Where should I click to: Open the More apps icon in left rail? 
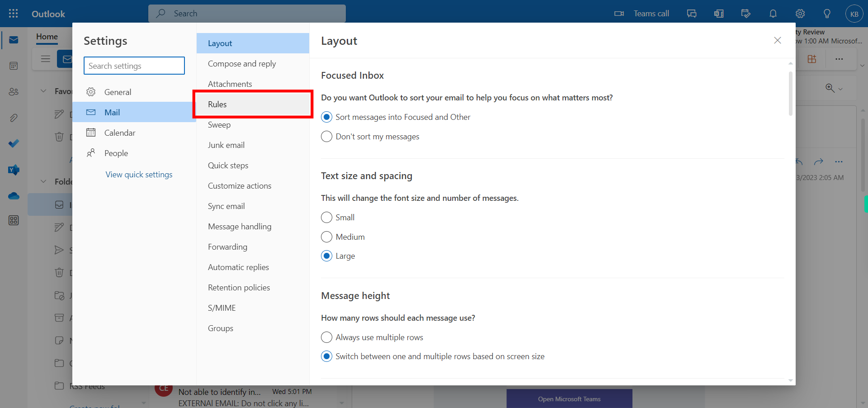click(14, 220)
